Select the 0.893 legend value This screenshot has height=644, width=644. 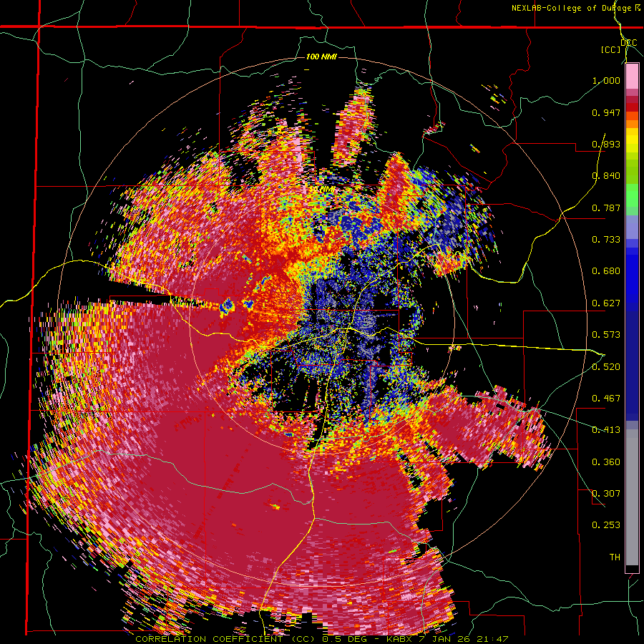click(x=606, y=144)
